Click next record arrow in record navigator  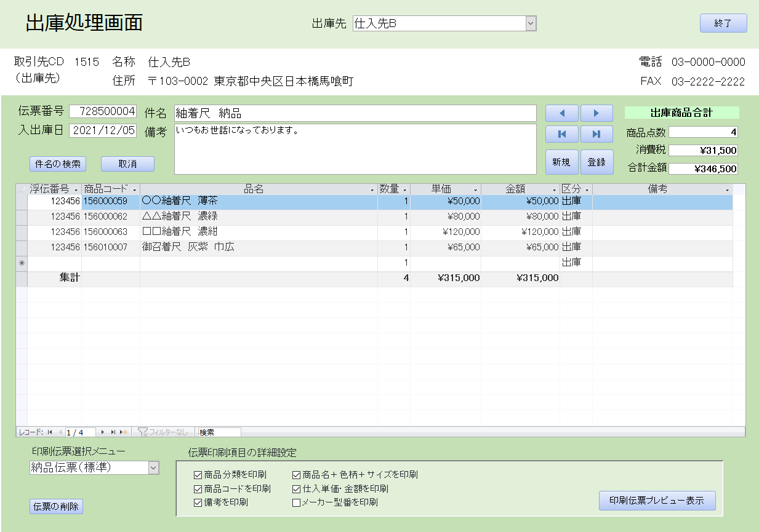(x=103, y=432)
